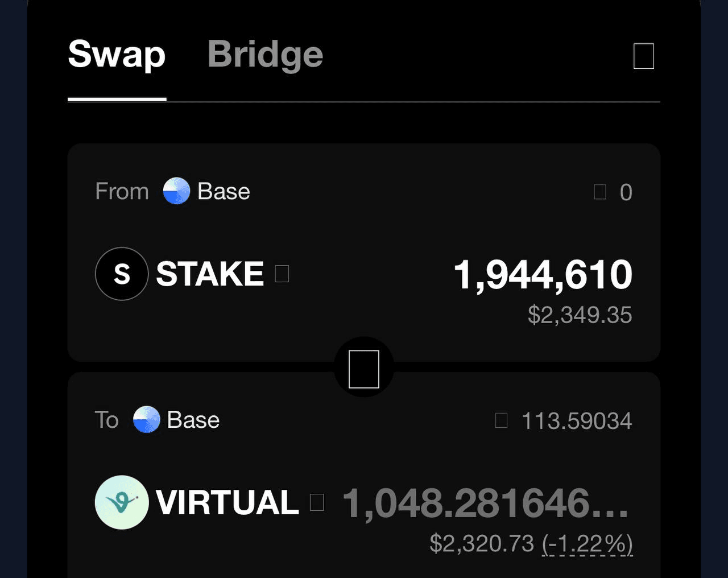Click the wallet icon next to balance 0

coord(600,192)
